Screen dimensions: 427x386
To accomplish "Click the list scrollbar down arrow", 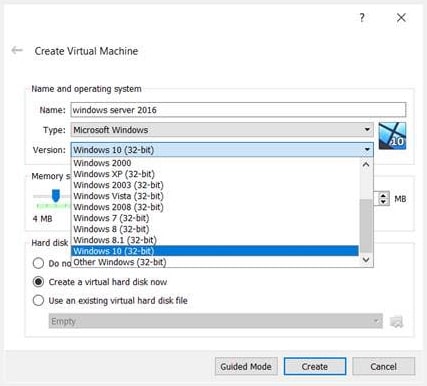I will point(366,260).
